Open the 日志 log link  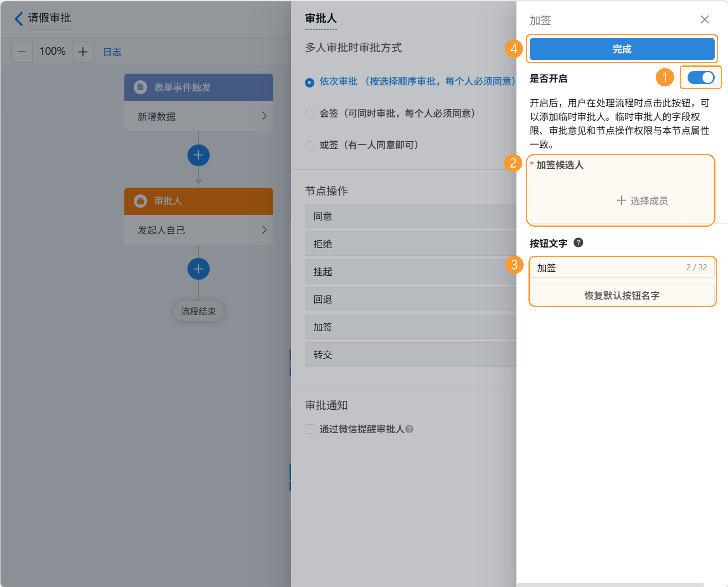pyautogui.click(x=112, y=52)
